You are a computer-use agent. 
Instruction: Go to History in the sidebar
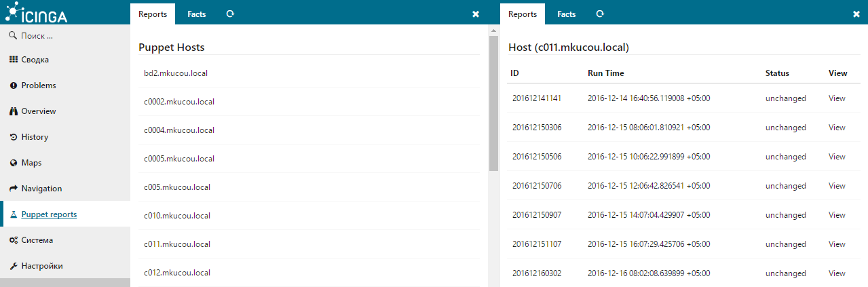coord(35,137)
